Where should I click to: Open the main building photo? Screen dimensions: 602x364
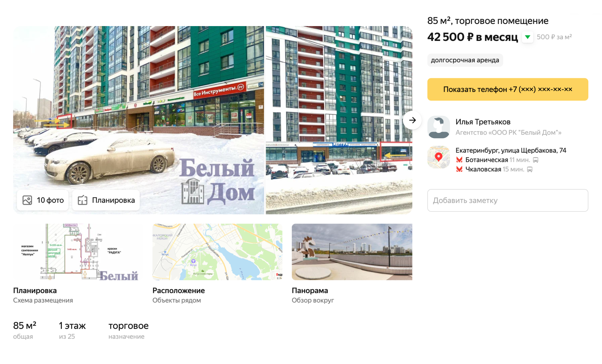point(138,120)
